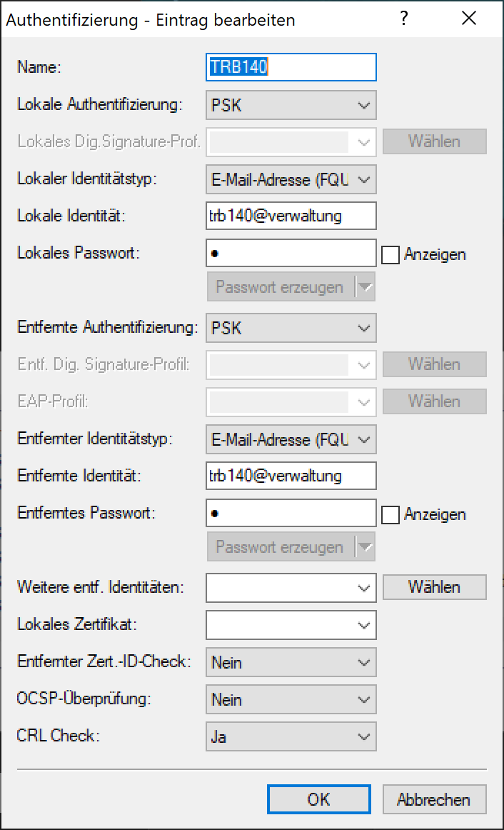This screenshot has height=830, width=504.
Task: Open the Lokale Authentifizierung PSK dropdown
Action: (291, 105)
